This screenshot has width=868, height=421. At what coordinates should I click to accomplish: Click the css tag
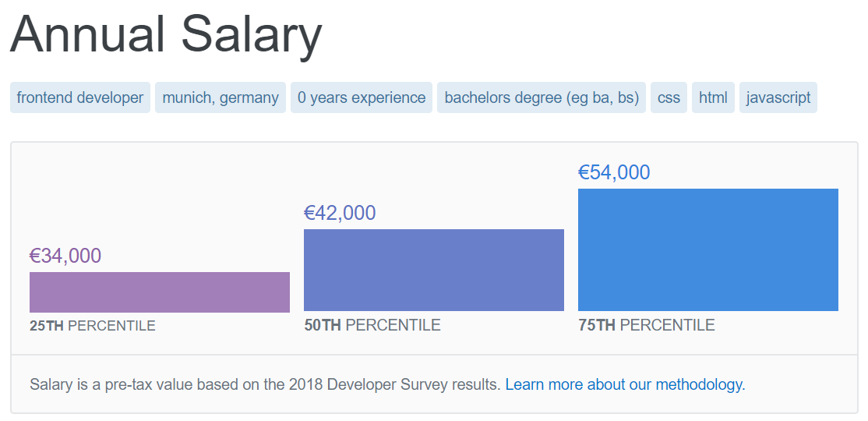[x=669, y=97]
